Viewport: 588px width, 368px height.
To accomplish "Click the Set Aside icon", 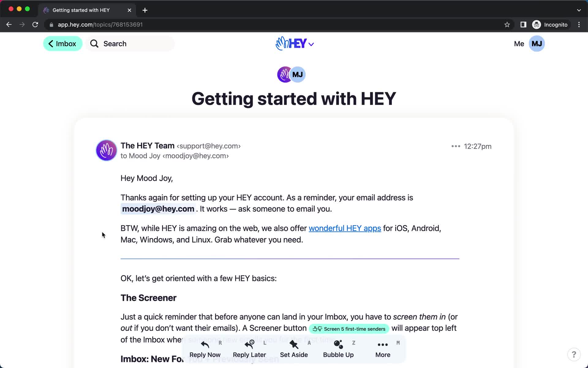I will (294, 344).
